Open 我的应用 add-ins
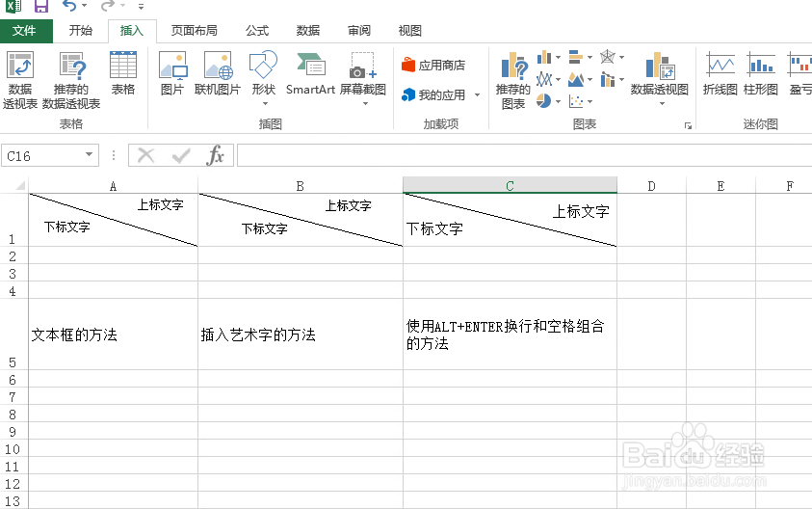 [x=433, y=94]
